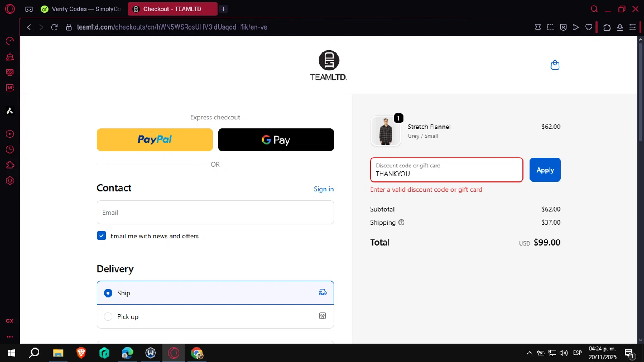Screen dimensions: 644x362
Task: Open a new tab with plus button
Action: [223, 9]
